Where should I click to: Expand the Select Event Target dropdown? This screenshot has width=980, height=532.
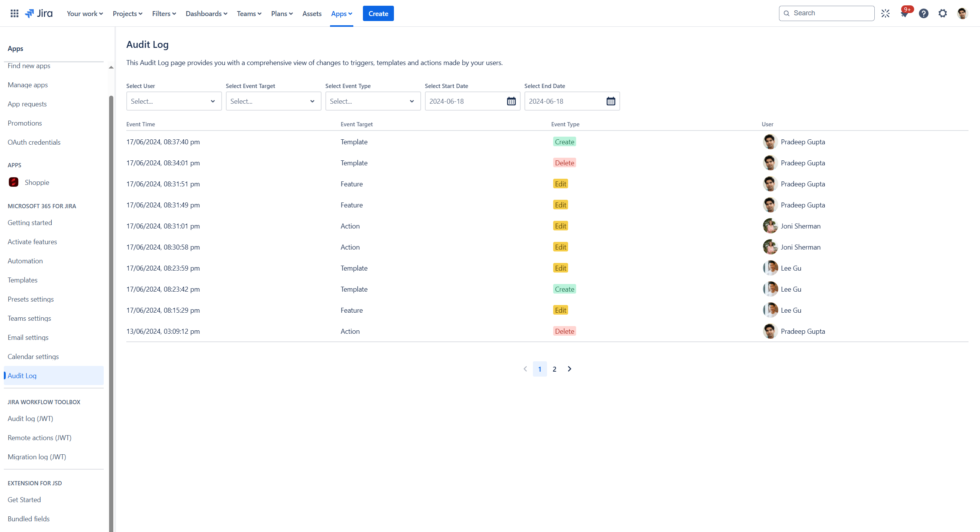tap(273, 101)
